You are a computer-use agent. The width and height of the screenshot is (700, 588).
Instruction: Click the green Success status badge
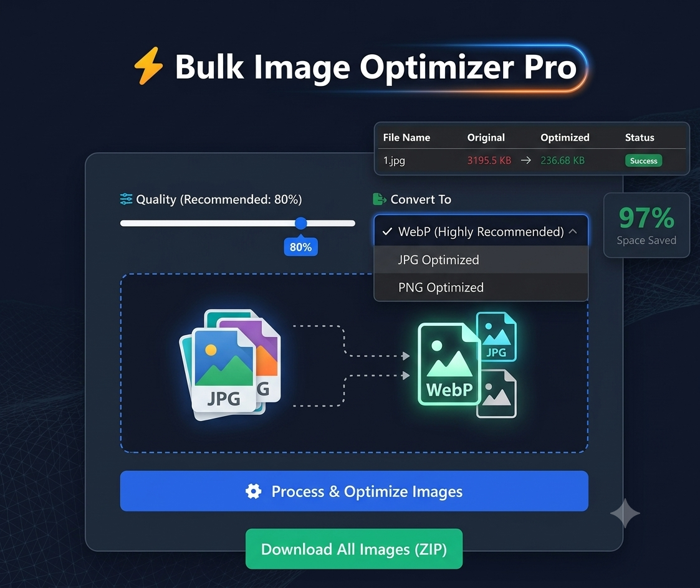click(643, 161)
